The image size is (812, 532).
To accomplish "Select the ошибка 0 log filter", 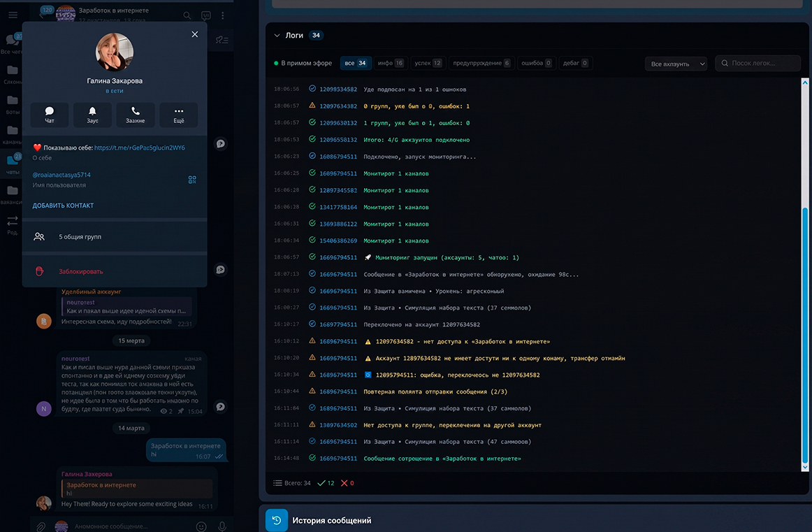I will (536, 63).
